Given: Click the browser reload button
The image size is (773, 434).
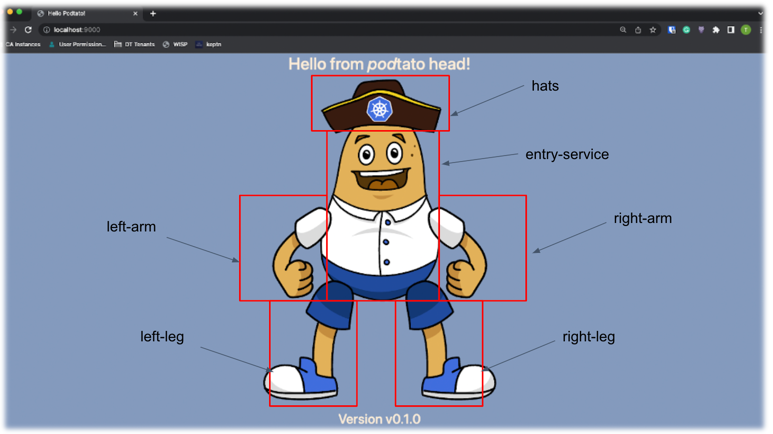Looking at the screenshot, I should pos(28,30).
